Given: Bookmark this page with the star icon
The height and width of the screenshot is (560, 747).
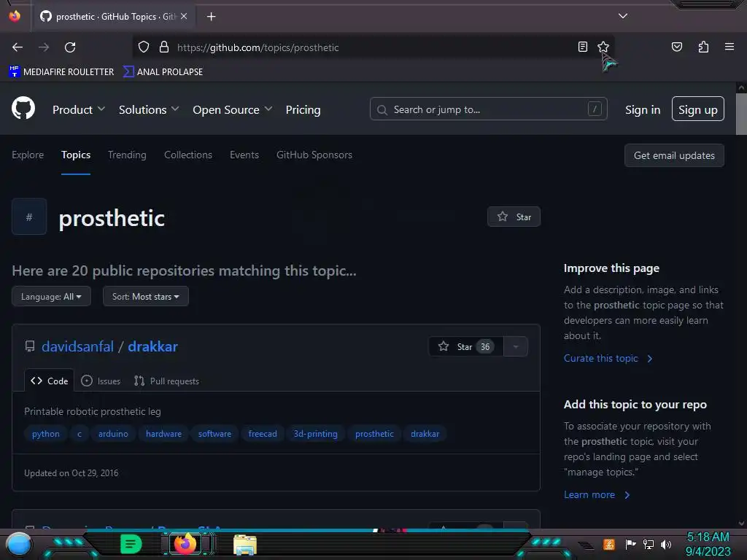Looking at the screenshot, I should 603,47.
